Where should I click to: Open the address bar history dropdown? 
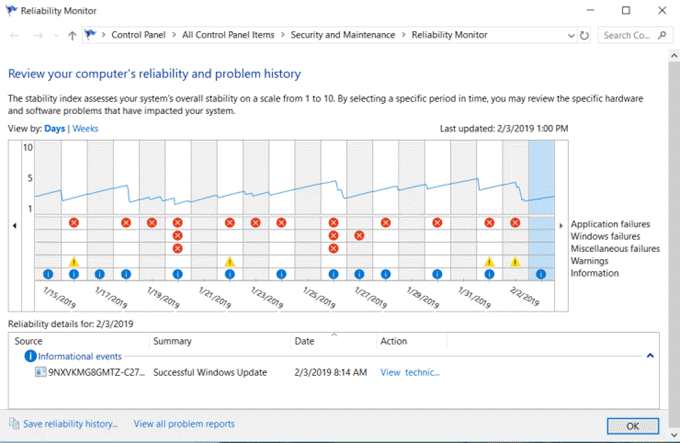point(569,35)
